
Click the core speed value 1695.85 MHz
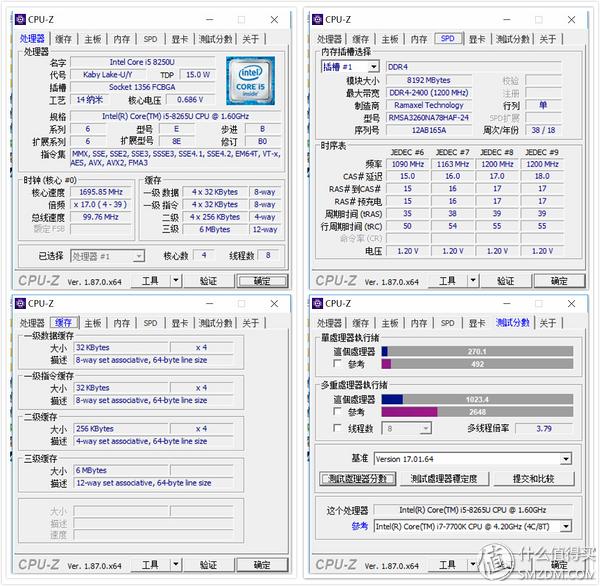[101, 192]
